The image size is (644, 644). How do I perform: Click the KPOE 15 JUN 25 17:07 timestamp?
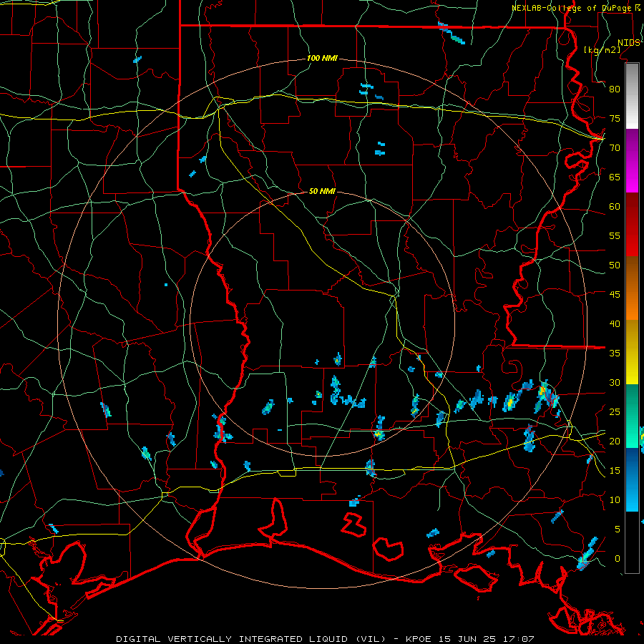pyautogui.click(x=470, y=639)
